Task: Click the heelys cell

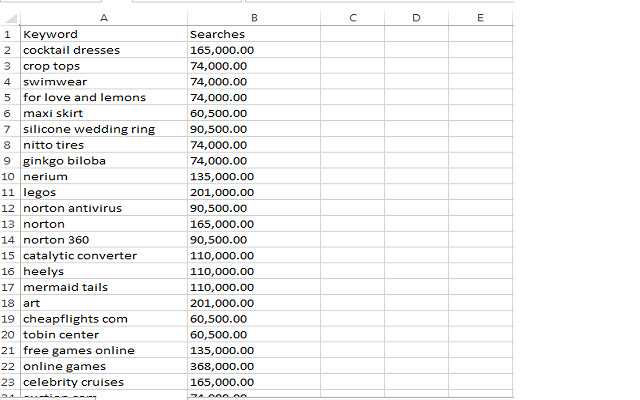Action: point(104,271)
